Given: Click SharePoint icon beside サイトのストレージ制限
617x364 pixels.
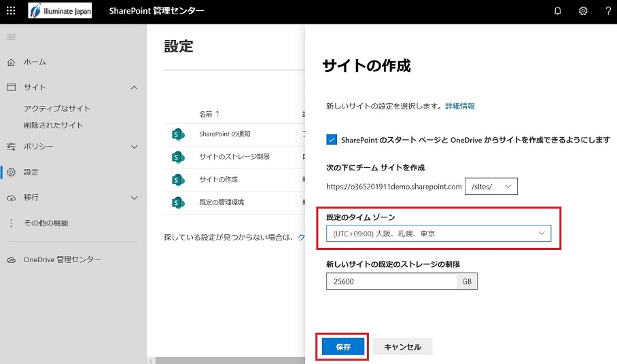Looking at the screenshot, I should point(178,158).
